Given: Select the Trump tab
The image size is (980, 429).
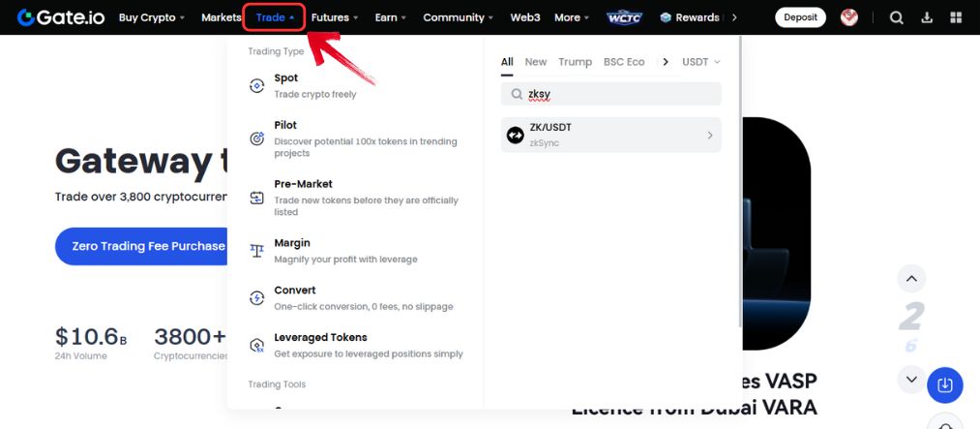Looking at the screenshot, I should coord(575,62).
